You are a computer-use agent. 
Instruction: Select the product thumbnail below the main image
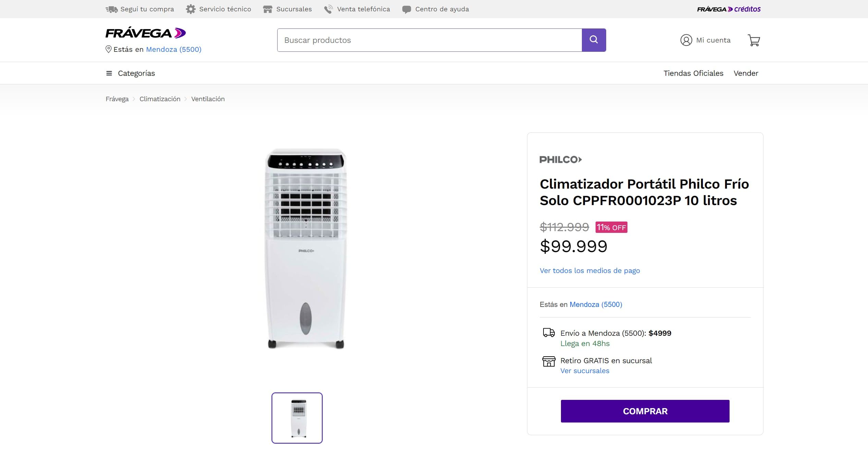[297, 418]
